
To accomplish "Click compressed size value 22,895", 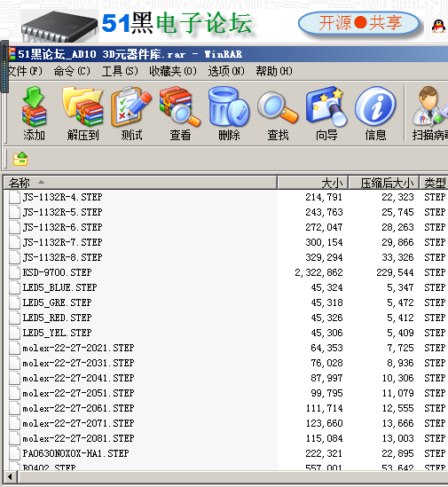I will point(397,453).
